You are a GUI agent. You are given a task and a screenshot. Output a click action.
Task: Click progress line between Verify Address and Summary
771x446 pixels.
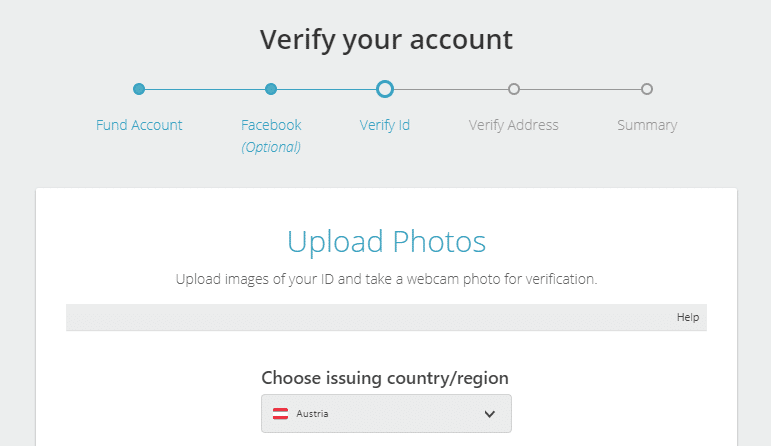(580, 89)
